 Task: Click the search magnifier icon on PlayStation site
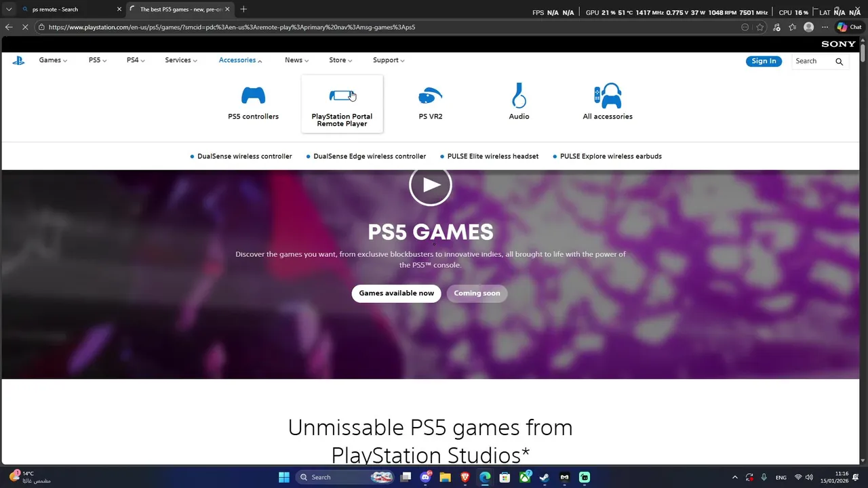[x=839, y=61]
